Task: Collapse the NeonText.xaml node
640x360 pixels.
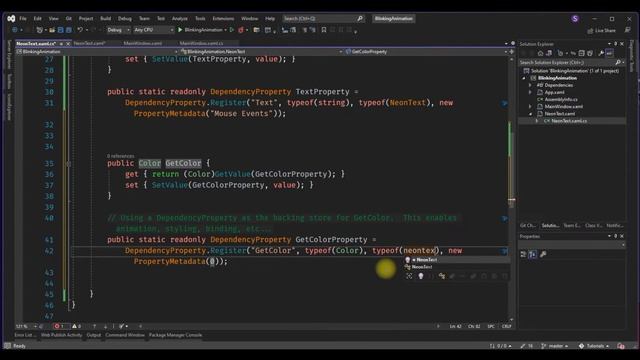Action: (530, 114)
